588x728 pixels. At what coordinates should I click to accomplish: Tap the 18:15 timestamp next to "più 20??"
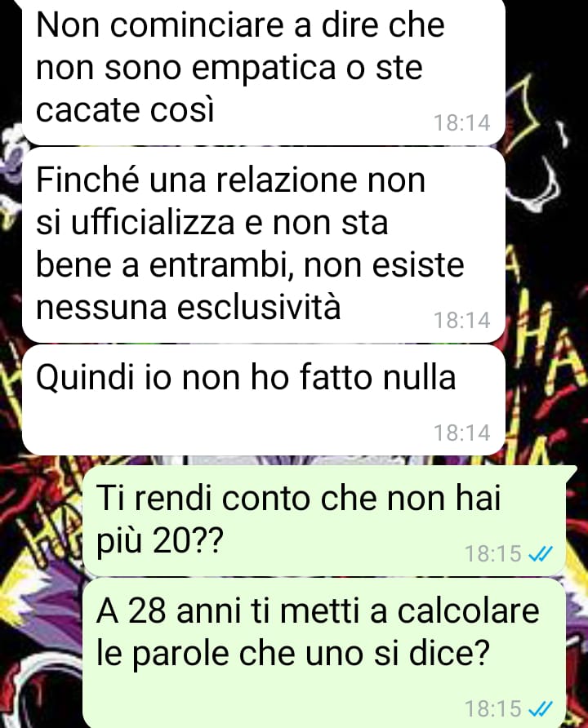(x=492, y=553)
